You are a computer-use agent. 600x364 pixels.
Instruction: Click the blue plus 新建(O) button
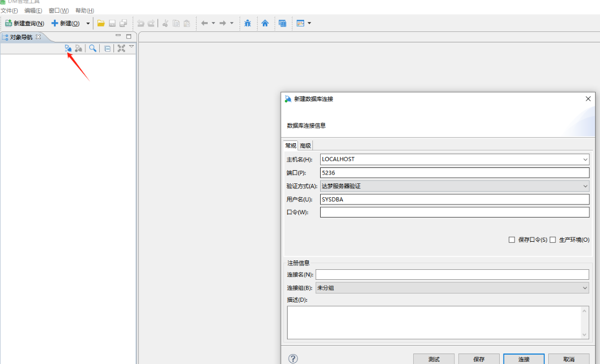pos(66,23)
